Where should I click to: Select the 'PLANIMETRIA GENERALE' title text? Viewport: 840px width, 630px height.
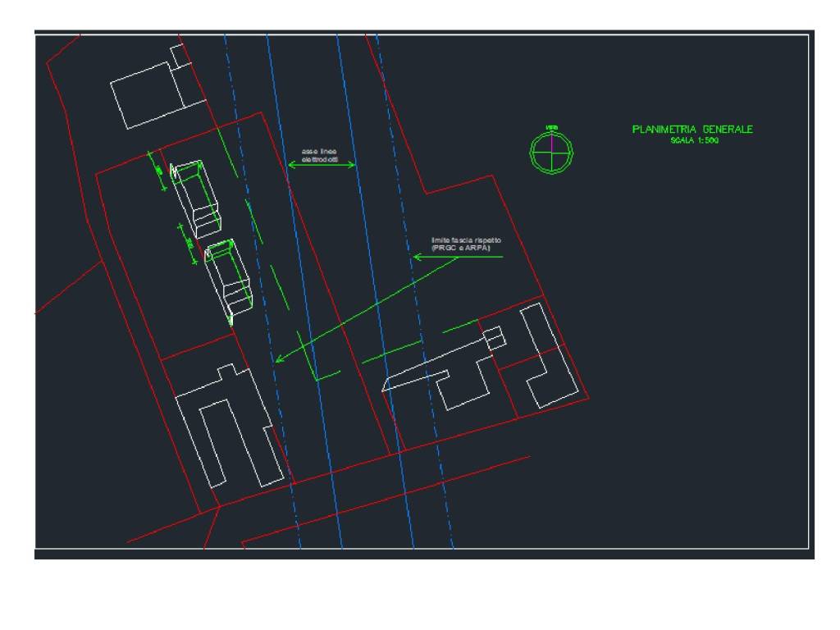pos(692,130)
